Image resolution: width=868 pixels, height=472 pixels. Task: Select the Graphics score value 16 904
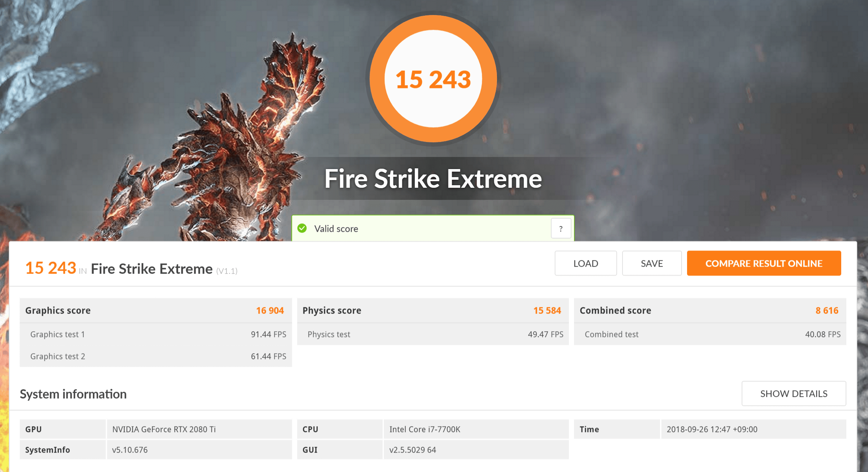(x=270, y=310)
